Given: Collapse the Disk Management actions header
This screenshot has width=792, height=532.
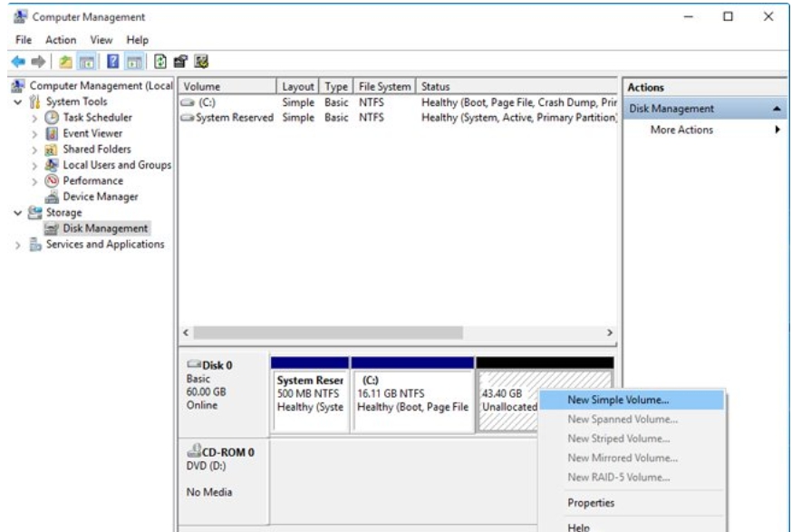Looking at the screenshot, I should pos(778,109).
